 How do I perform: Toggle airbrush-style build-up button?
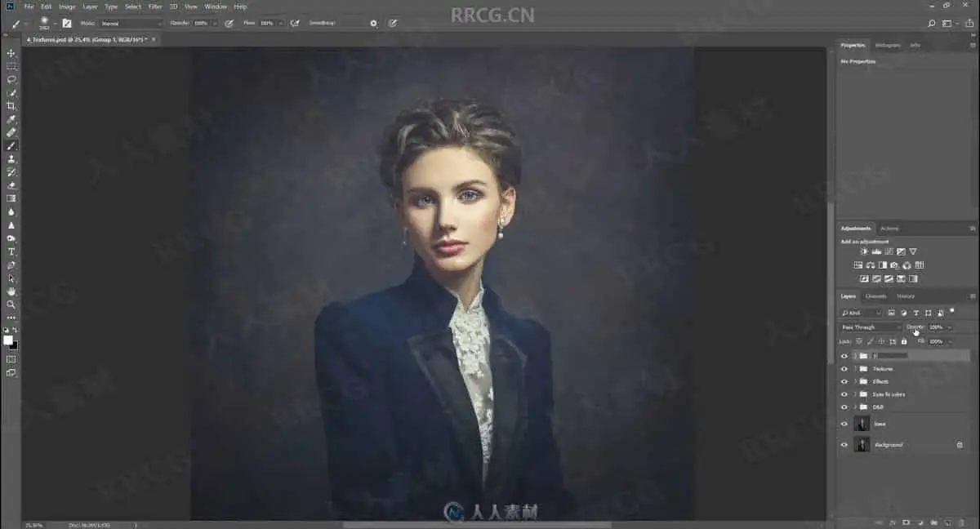[295, 24]
